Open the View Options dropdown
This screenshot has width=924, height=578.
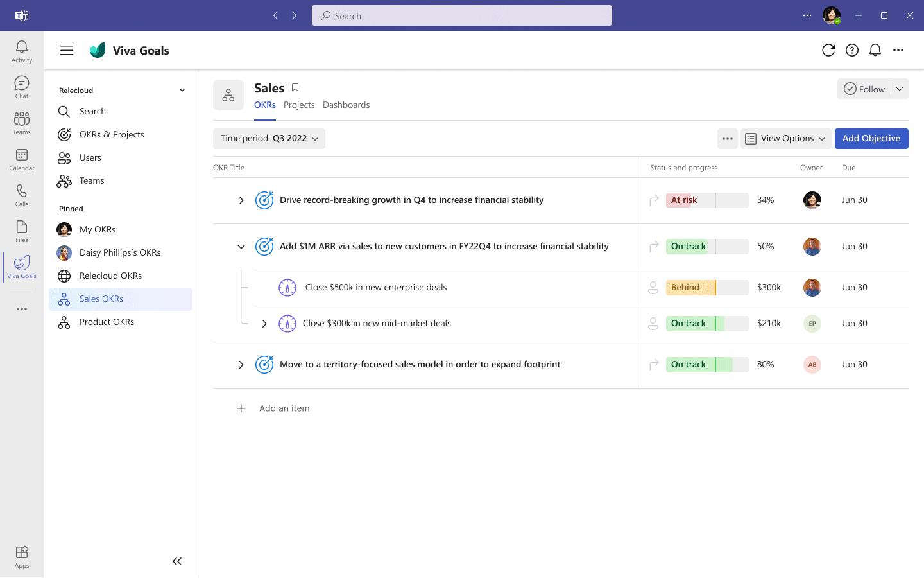pos(785,138)
